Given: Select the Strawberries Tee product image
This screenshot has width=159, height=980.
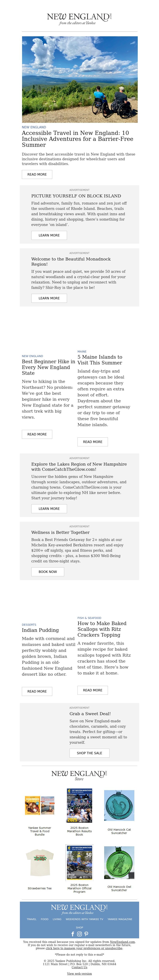Looking at the screenshot, I should 40,863.
